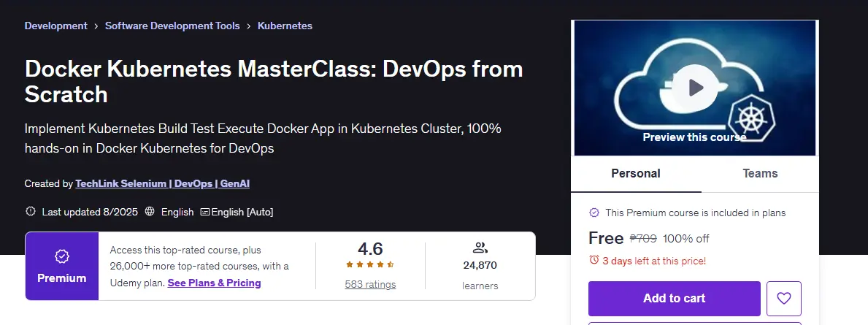This screenshot has height=325, width=868.
Task: Click the star rating icons
Action: [370, 264]
